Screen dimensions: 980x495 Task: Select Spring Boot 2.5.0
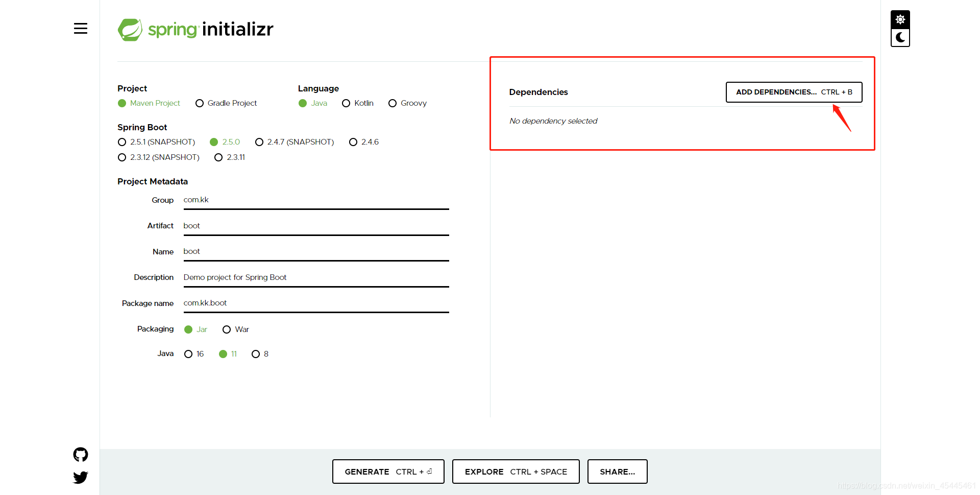225,142
